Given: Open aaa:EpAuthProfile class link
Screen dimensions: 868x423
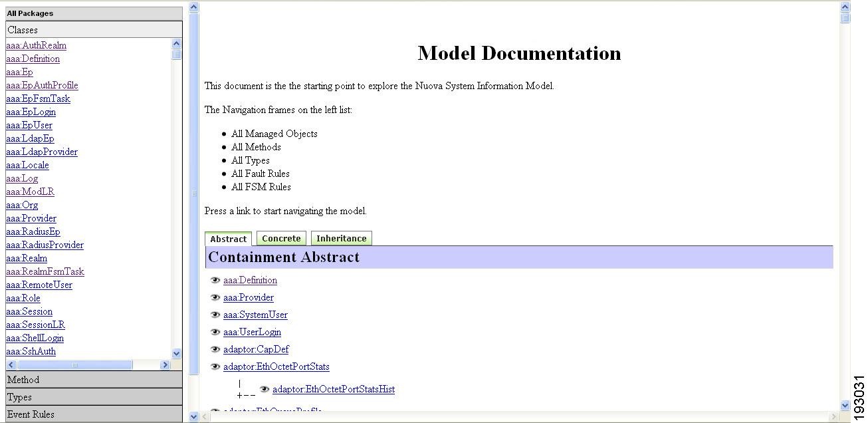Looking at the screenshot, I should 42,85.
